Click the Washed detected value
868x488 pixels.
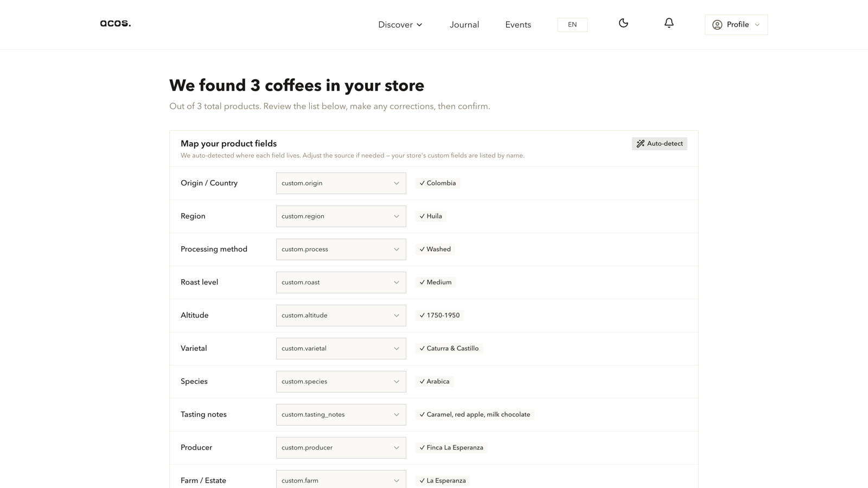pos(435,249)
